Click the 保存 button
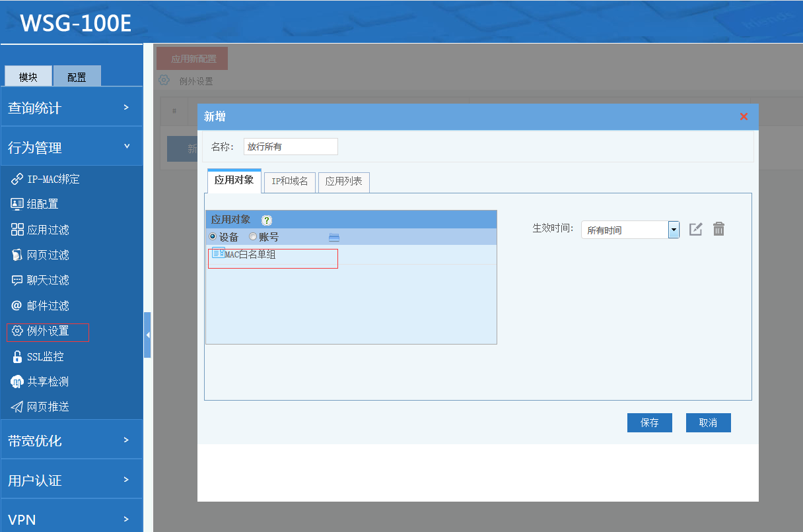The image size is (803, 532). coord(649,422)
